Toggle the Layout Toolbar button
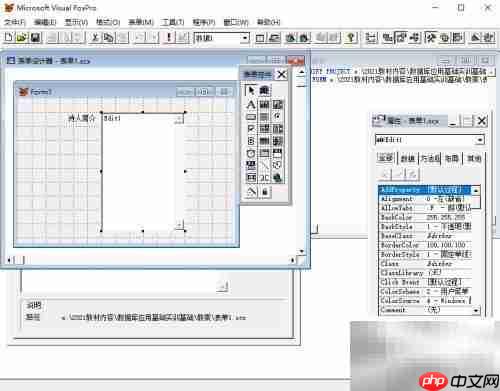 click(x=458, y=38)
